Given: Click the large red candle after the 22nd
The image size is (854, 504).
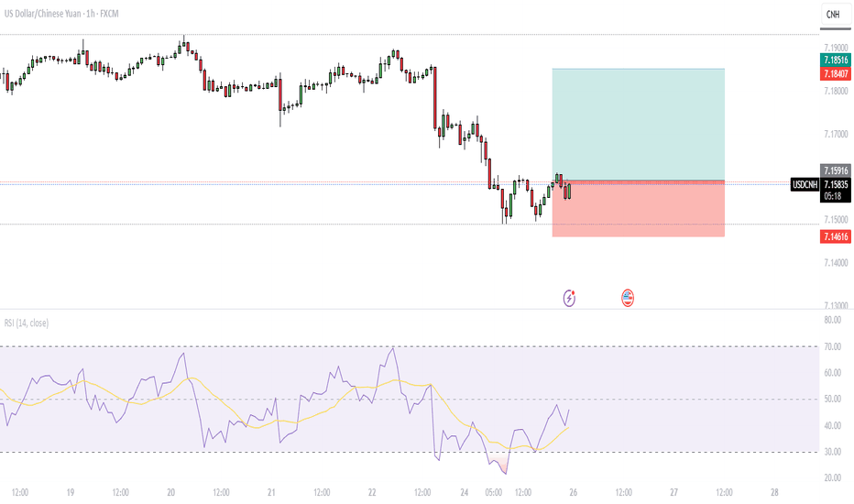Looking at the screenshot, I should pos(434,98).
